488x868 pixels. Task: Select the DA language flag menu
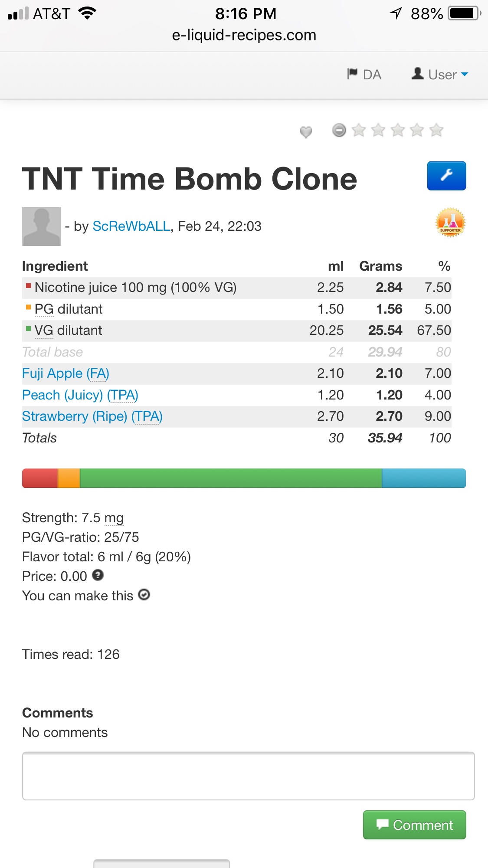(x=364, y=75)
